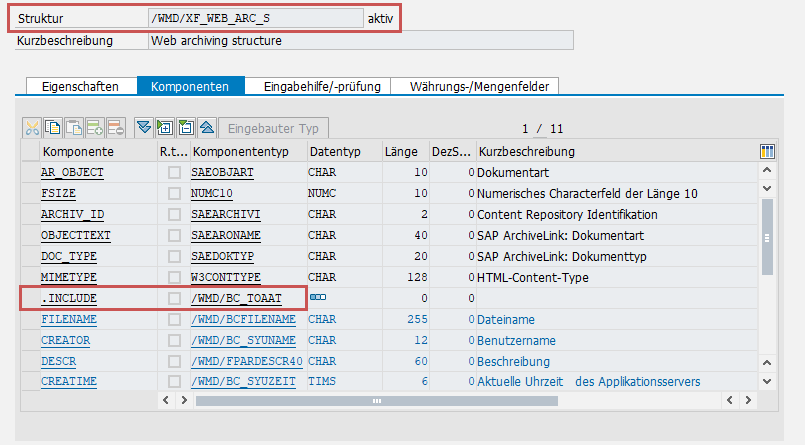
Task: Click the Expand include (plus) icon
Action: pos(165,128)
